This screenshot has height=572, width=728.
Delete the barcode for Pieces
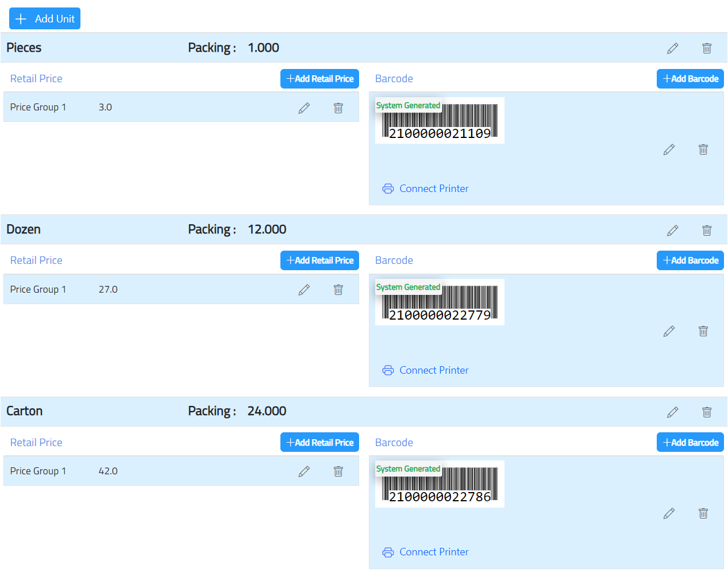703,149
